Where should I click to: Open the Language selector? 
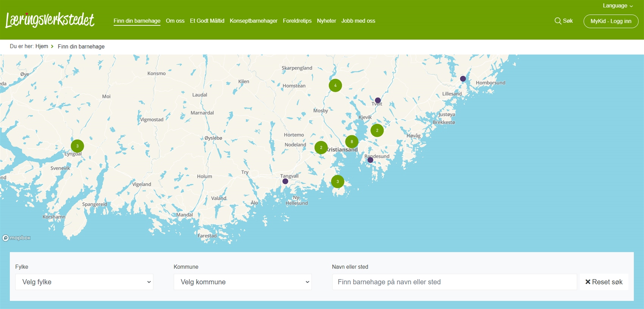click(617, 6)
